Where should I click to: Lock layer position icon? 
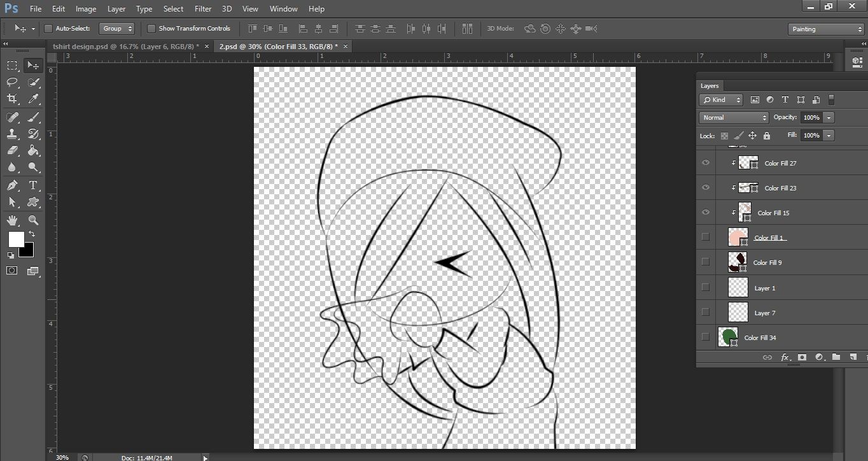tap(752, 136)
